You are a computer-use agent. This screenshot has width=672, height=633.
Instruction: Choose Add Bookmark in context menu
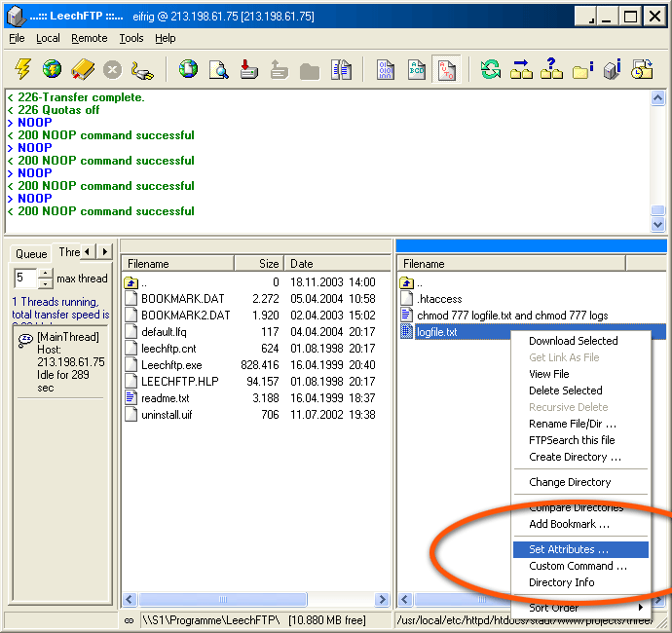pos(580,524)
